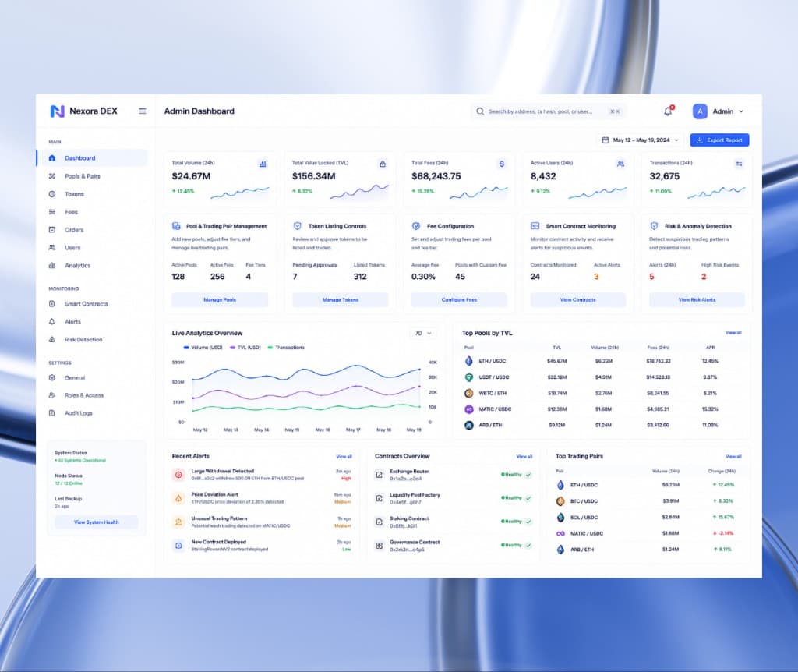The image size is (798, 672).
Task: Click the WBTC / ETH pool token icon
Action: point(468,393)
